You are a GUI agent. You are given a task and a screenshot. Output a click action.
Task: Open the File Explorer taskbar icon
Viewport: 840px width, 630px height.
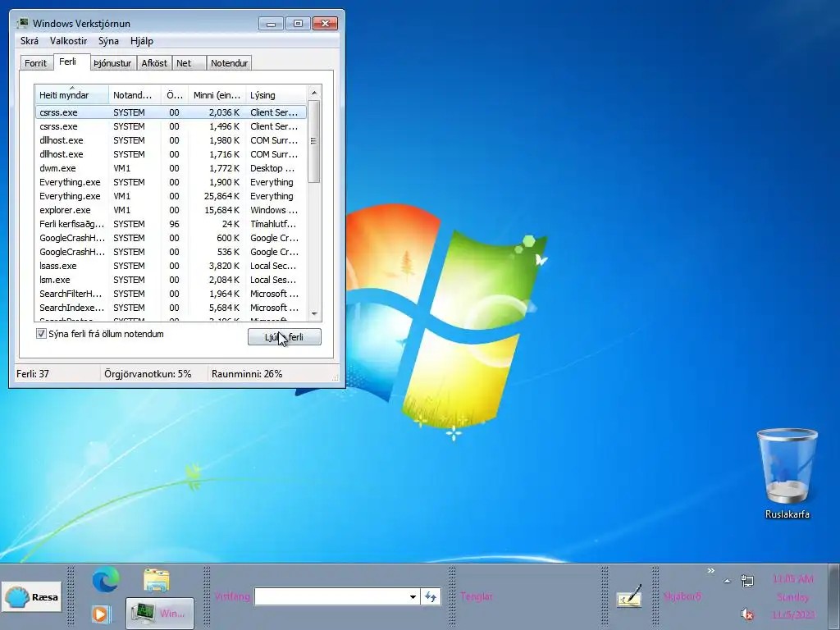157,580
